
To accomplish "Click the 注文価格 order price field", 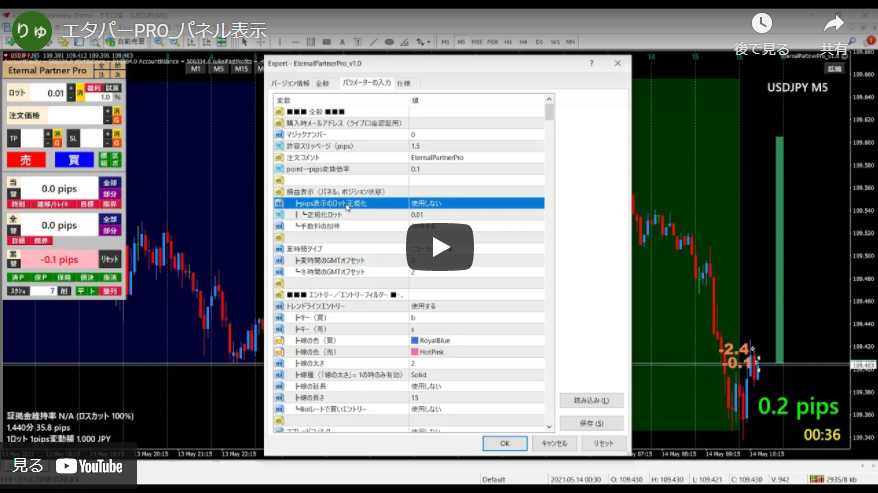I will click(75, 115).
